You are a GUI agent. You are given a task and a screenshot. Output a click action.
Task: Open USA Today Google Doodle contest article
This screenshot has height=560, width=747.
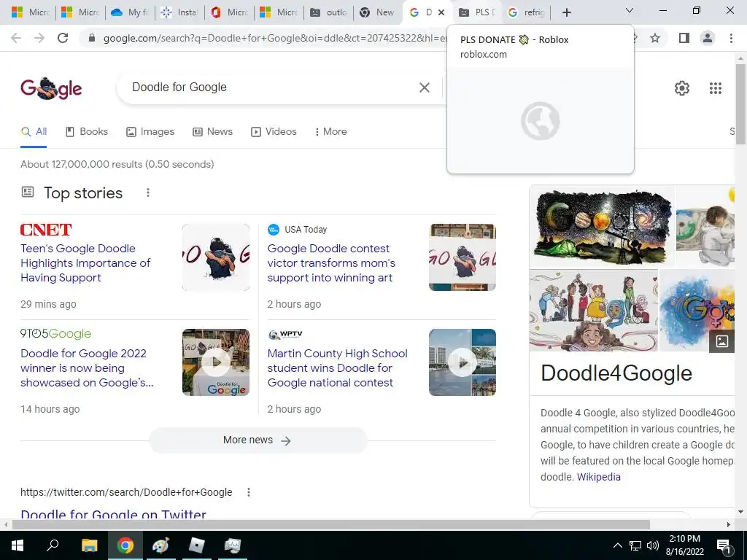pos(331,262)
